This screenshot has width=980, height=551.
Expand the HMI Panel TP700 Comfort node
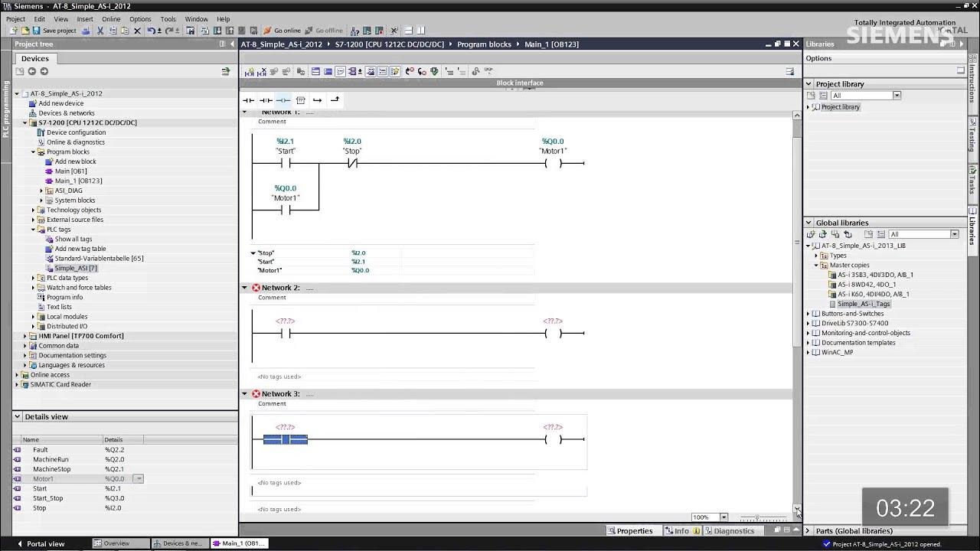[x=25, y=336]
